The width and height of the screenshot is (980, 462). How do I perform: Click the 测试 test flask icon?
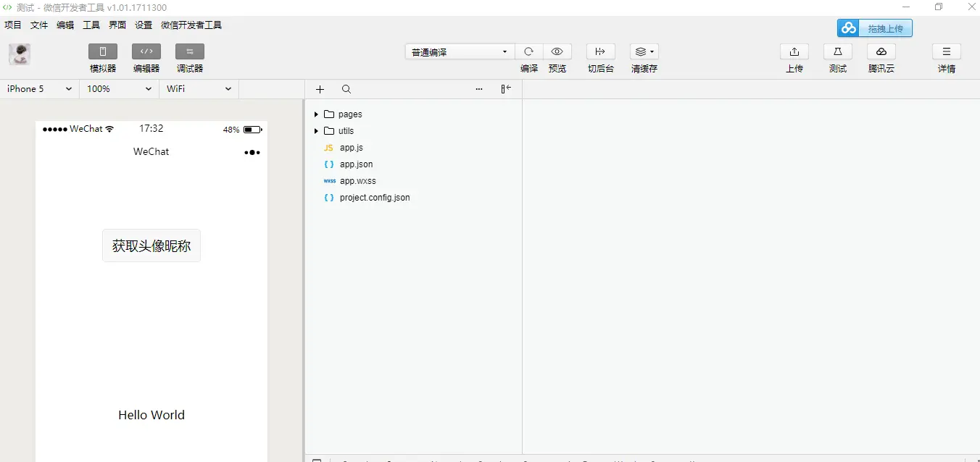point(838,51)
